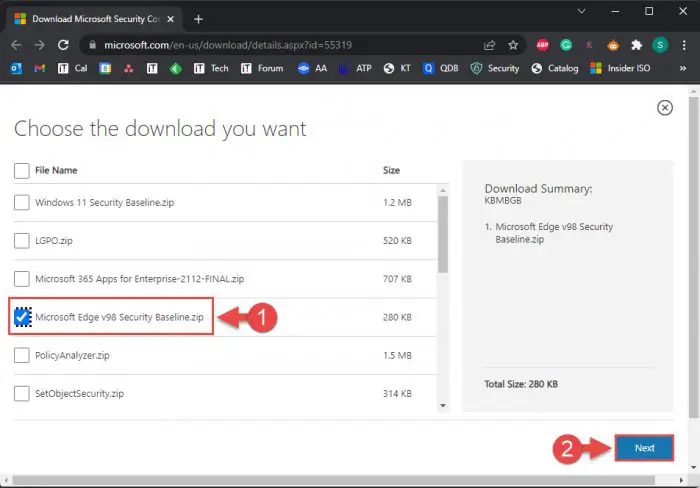Open a new tab with the plus button
This screenshot has height=488, width=700.
click(198, 19)
